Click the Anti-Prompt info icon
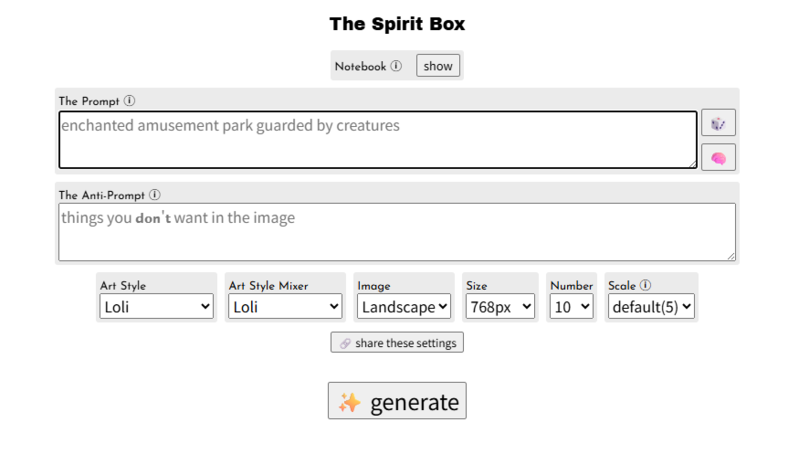 pyautogui.click(x=154, y=195)
